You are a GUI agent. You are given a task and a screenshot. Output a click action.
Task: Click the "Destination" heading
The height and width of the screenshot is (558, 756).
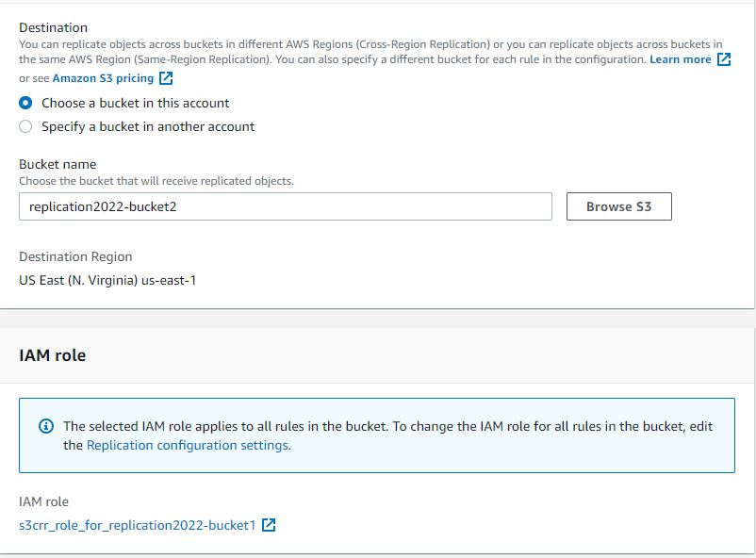coord(52,27)
